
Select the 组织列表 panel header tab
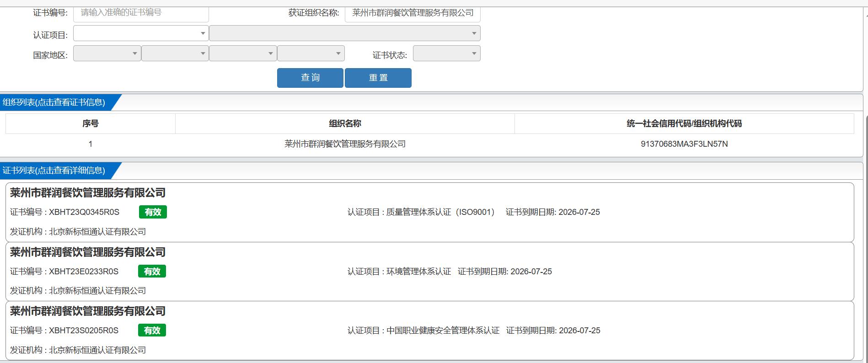point(55,102)
